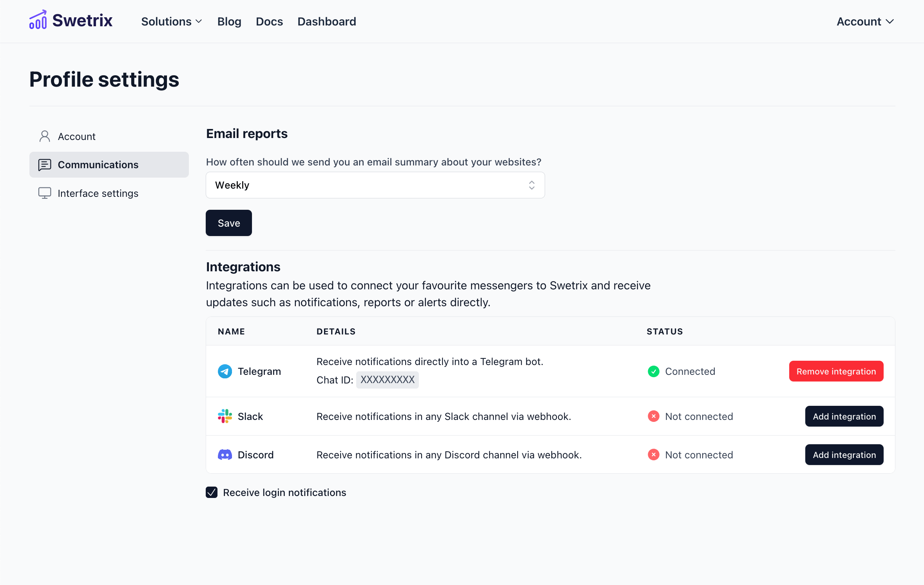
Task: Switch to the Interface settings section
Action: 98,193
